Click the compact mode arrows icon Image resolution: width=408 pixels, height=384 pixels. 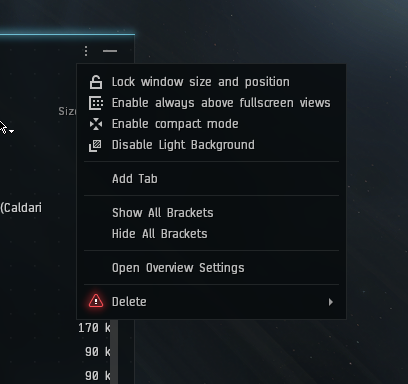tap(96, 124)
